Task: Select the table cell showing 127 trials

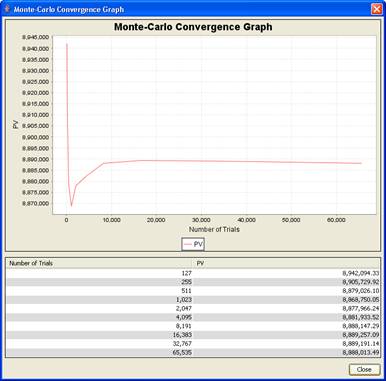Action: click(x=100, y=273)
